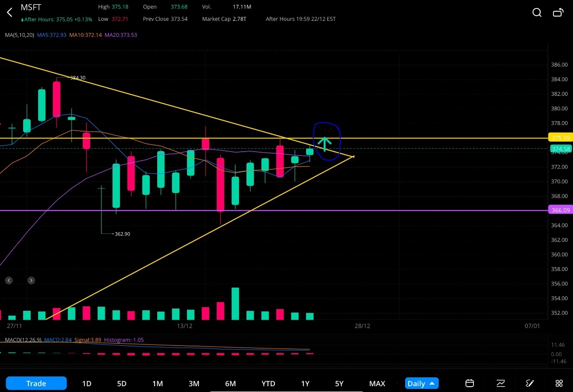Open the MA(5,10,20) indicator settings
Screen dimensions: 573x392
(20, 35)
